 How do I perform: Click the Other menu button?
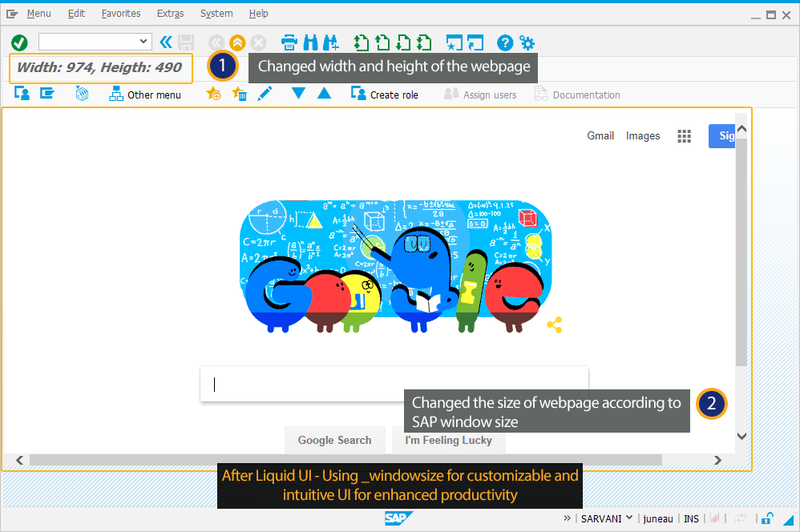(x=145, y=95)
